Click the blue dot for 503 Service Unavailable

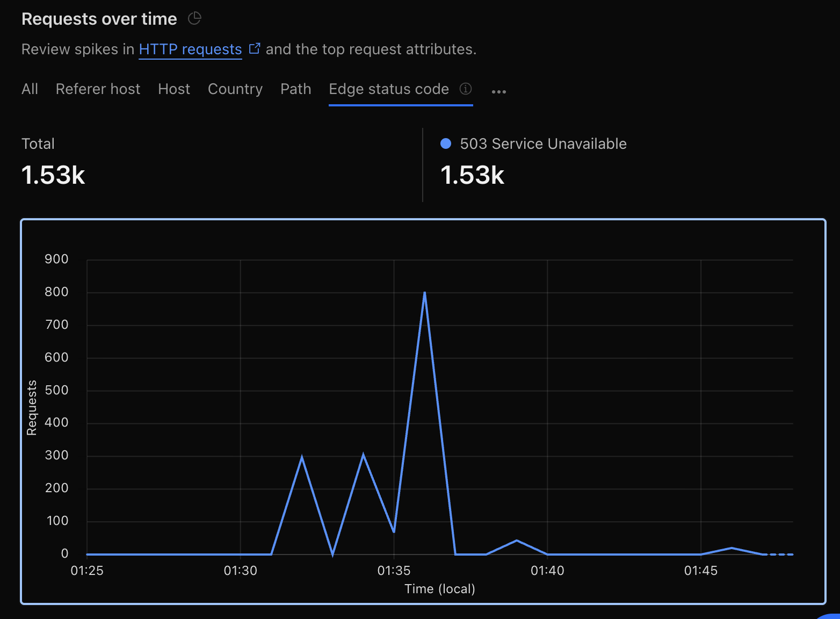[x=445, y=143]
